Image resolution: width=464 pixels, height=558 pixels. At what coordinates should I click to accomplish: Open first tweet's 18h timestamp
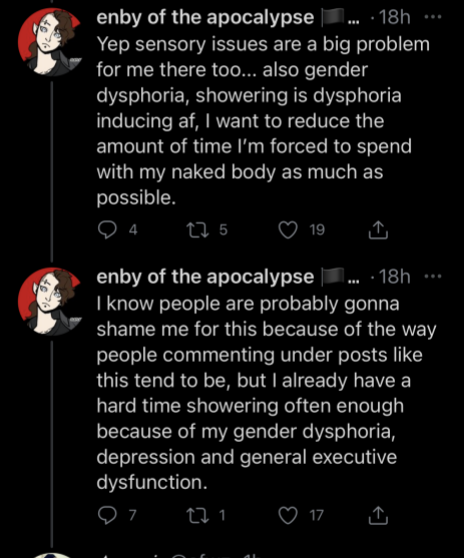[395, 17]
